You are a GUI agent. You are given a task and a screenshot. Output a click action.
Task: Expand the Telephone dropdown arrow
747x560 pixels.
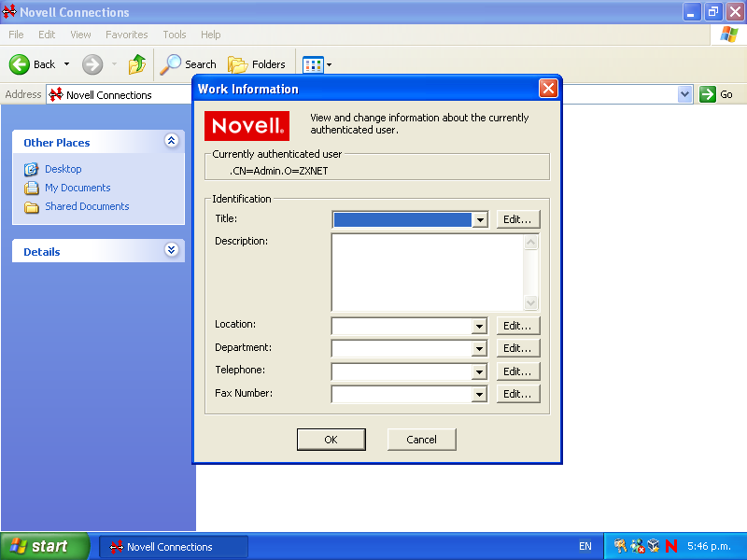(479, 371)
